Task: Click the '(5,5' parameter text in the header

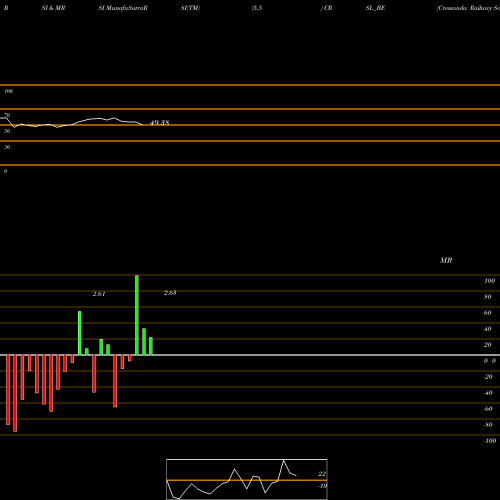Action: (x=257, y=8)
